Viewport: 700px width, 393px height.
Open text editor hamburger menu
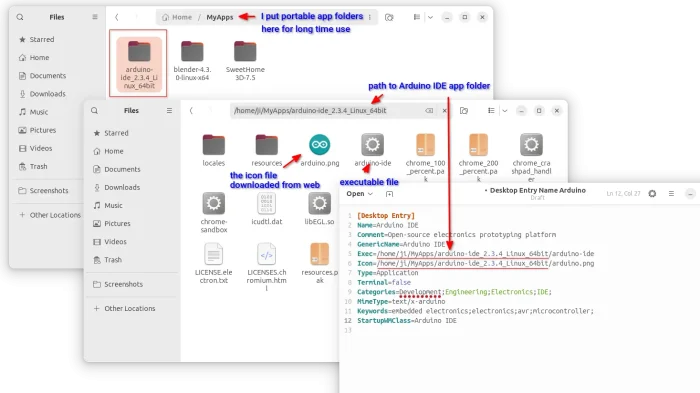pos(671,193)
